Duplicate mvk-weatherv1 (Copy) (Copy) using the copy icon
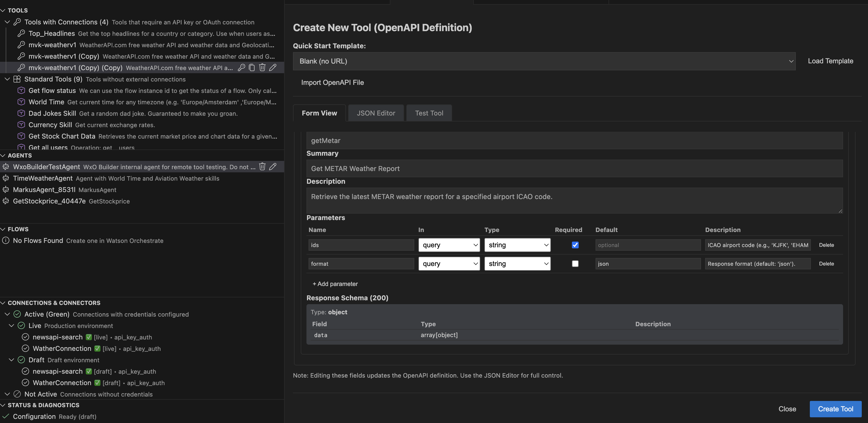 [x=252, y=67]
